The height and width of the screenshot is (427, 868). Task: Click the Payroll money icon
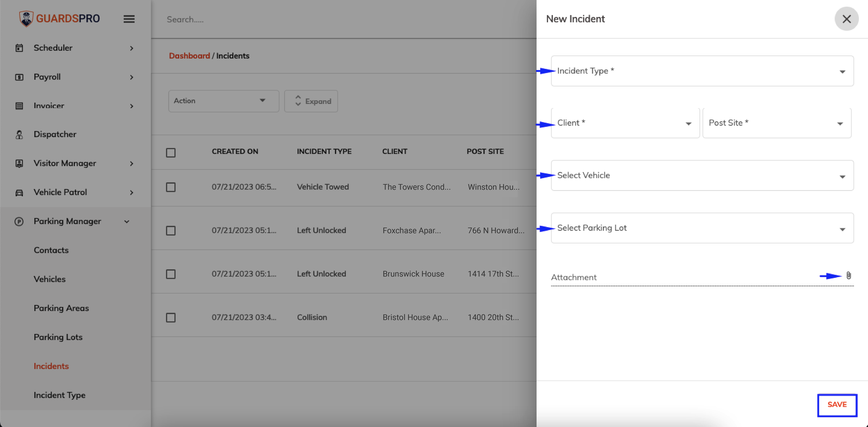(19, 77)
